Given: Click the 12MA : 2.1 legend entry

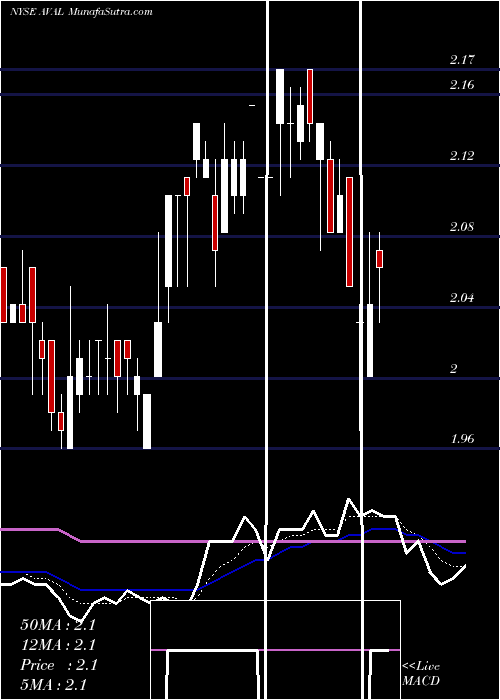Looking at the screenshot, I should tap(58, 645).
